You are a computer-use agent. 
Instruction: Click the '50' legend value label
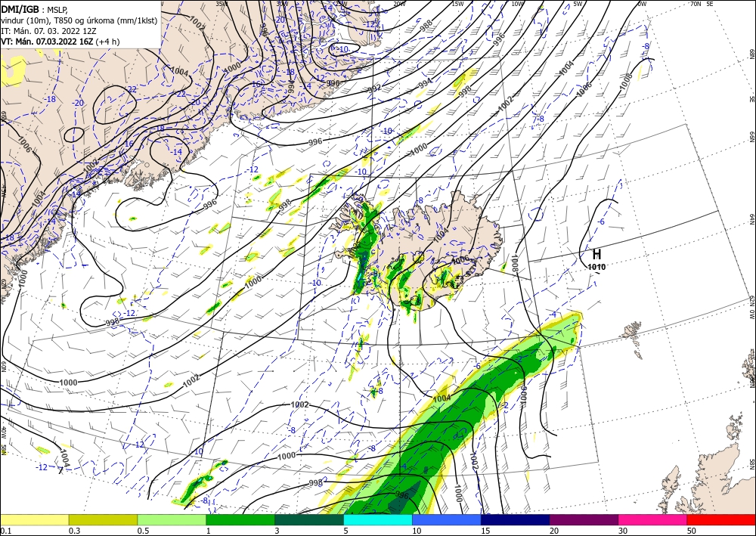pos(691,531)
